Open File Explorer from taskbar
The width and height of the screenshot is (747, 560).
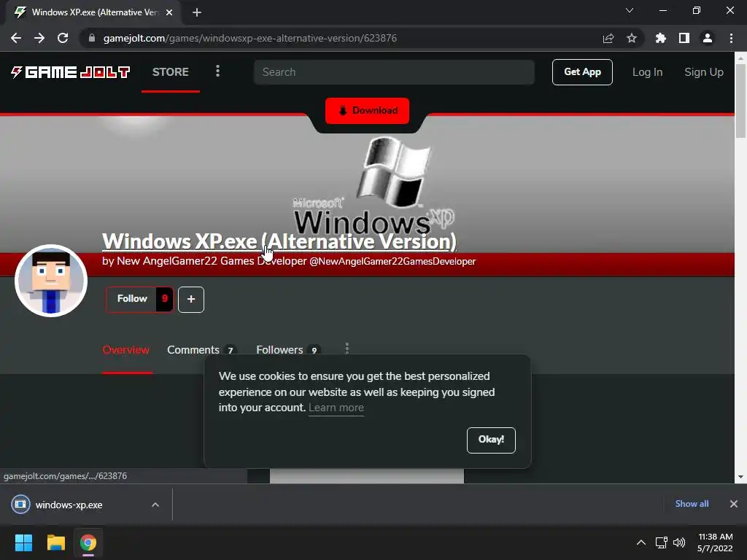(x=55, y=542)
